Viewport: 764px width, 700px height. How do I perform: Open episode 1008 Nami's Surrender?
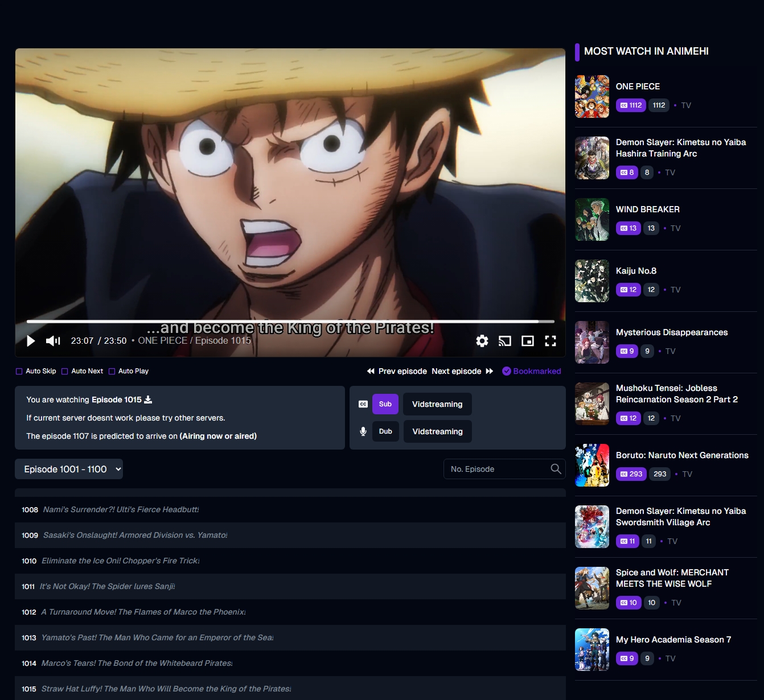[290, 509]
